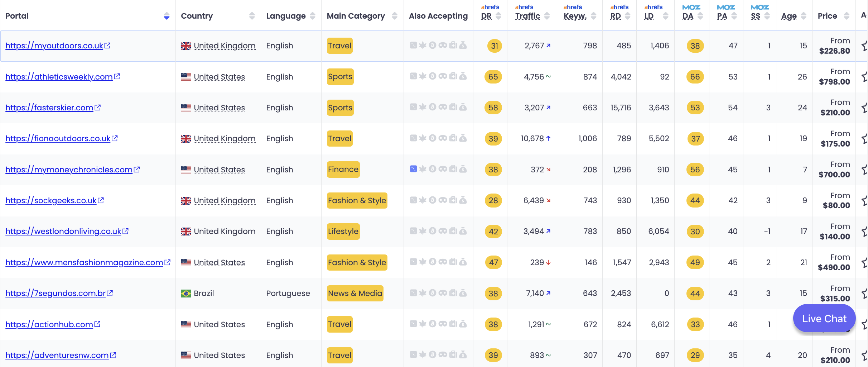The image size is (868, 367).
Task: Click the blue gambling dice icon in mymoneychronicles row
Action: click(x=413, y=169)
